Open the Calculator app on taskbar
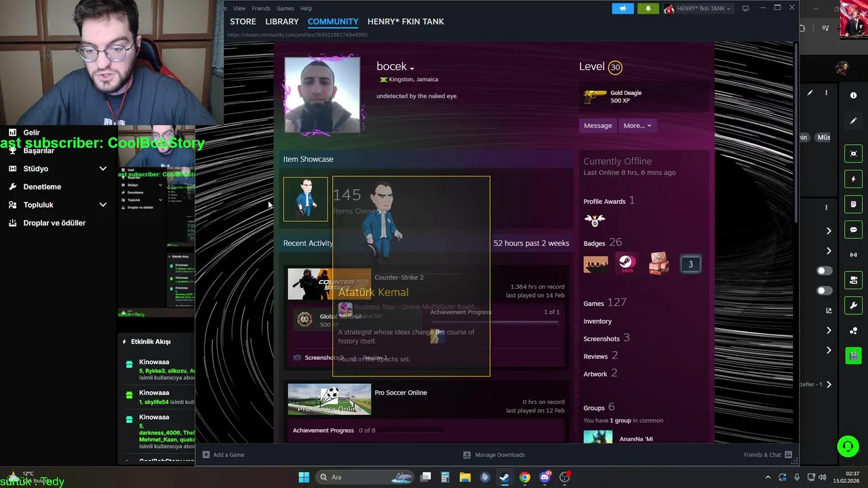This screenshot has width=868, height=488. 445,477
